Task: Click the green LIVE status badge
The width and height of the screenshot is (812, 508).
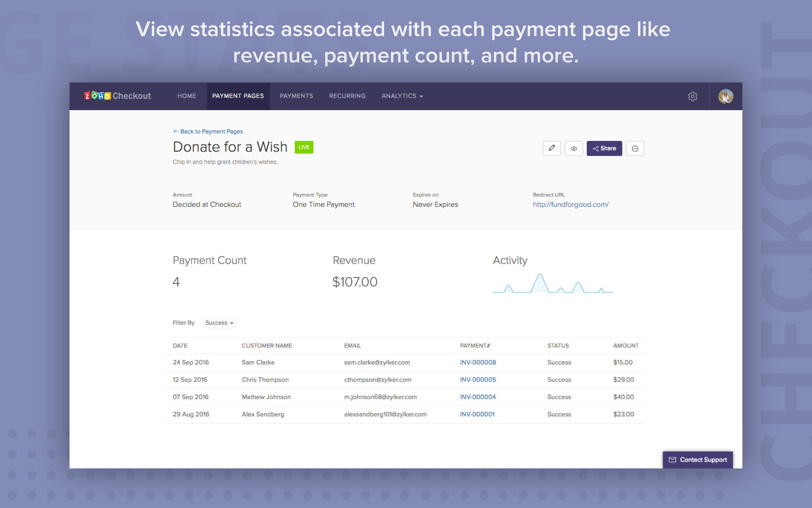Action: [304, 147]
